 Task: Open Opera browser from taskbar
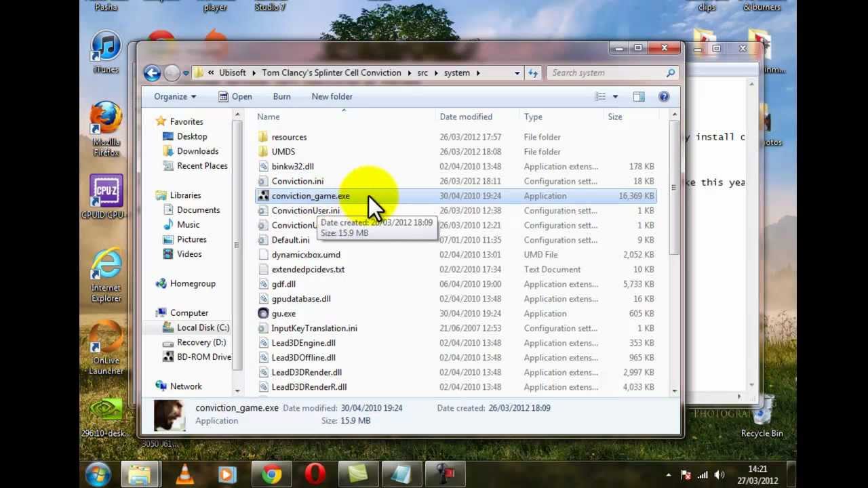click(x=315, y=474)
